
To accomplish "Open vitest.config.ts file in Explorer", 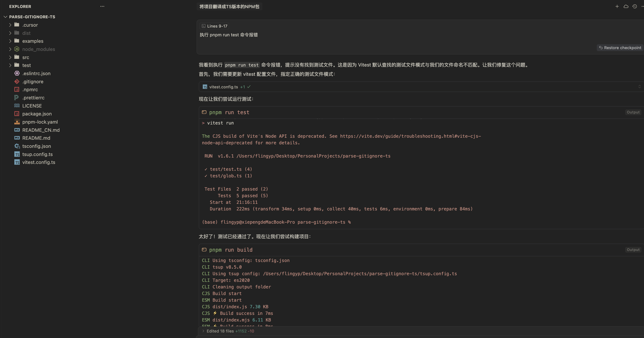I will click(x=38, y=162).
